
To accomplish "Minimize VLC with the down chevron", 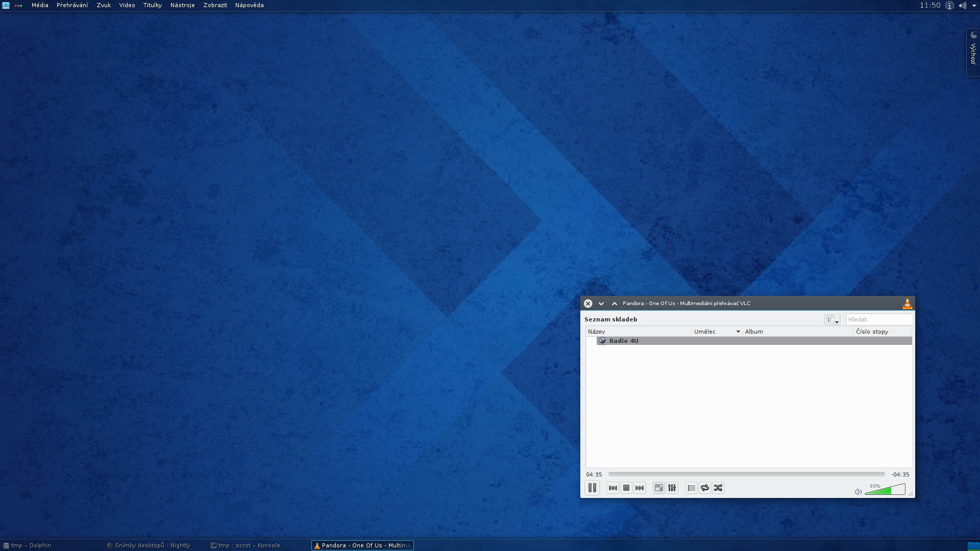I will pyautogui.click(x=601, y=304).
